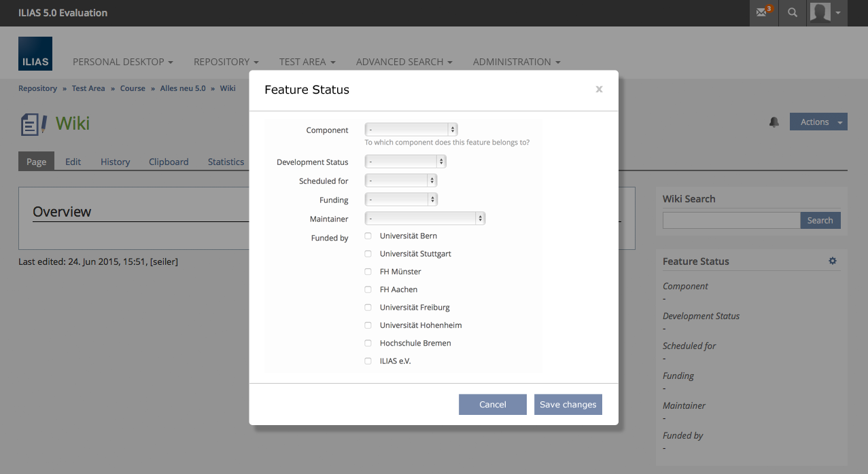This screenshot has height=474, width=868.
Task: Expand the Component dropdown
Action: [x=411, y=129]
